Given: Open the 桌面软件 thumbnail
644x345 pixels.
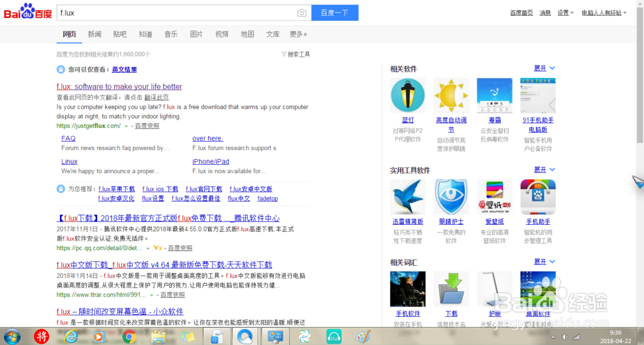Looking at the screenshot, I should (538, 289).
